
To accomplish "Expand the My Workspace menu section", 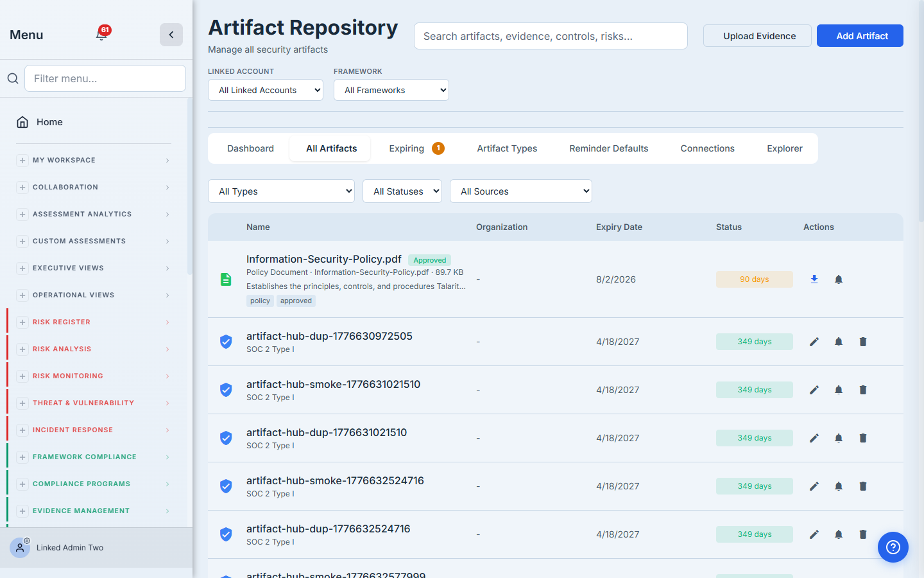I will pos(94,161).
